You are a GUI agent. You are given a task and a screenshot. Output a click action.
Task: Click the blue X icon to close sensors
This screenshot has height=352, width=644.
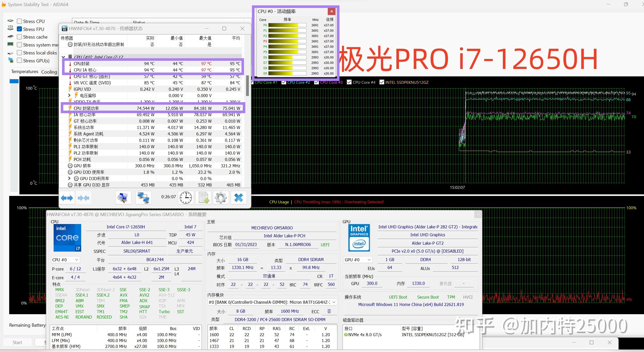pos(238,197)
